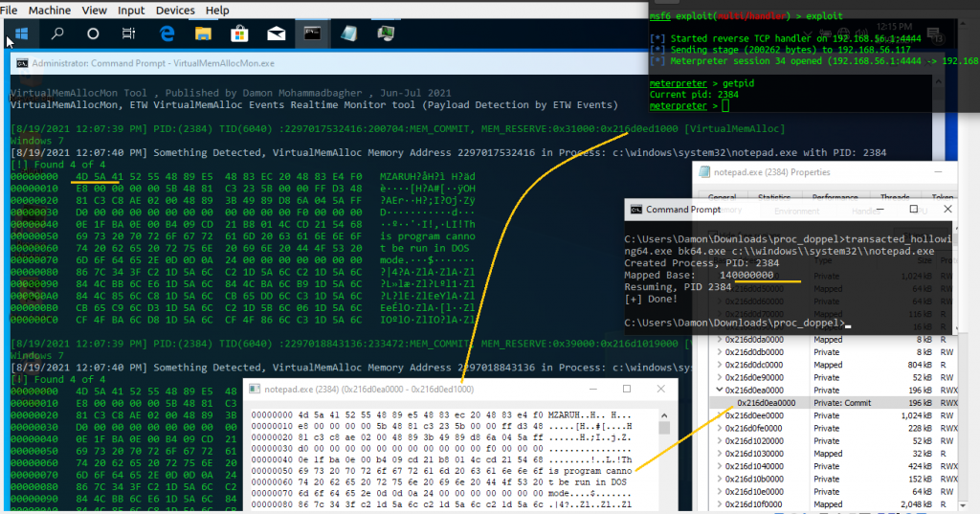
Task: Launch Microsoft Edge from taskbar
Action: (167, 34)
